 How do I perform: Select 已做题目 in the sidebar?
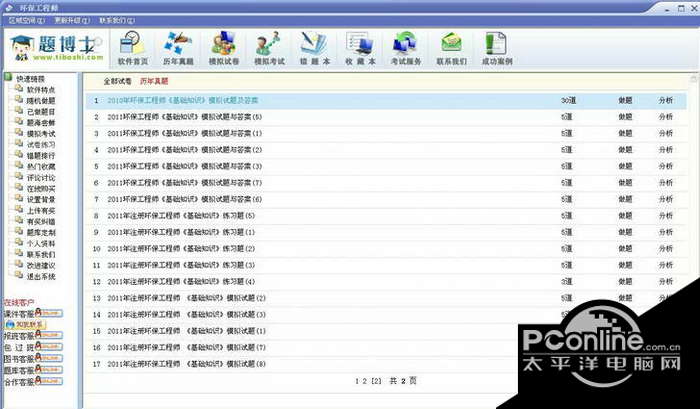tap(41, 112)
